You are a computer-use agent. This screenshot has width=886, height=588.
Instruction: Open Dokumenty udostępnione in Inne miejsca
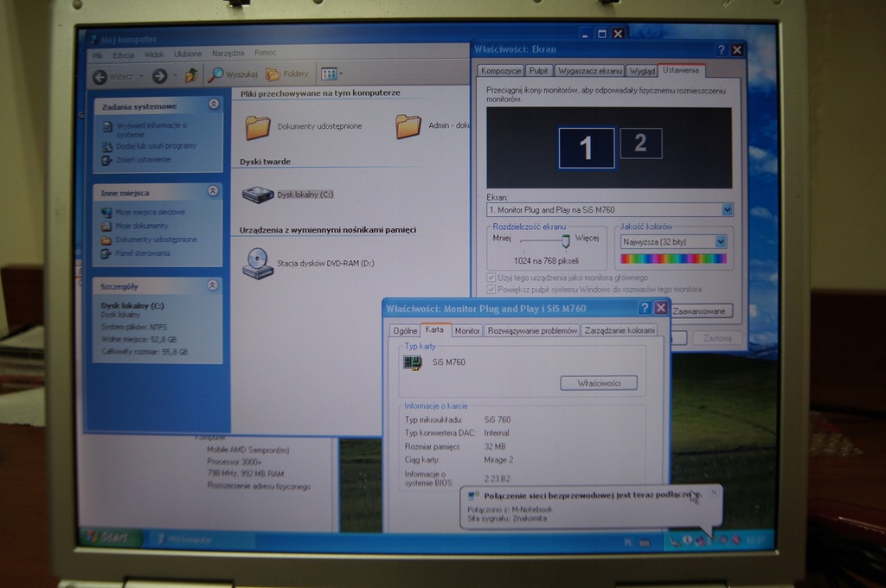tap(156, 240)
